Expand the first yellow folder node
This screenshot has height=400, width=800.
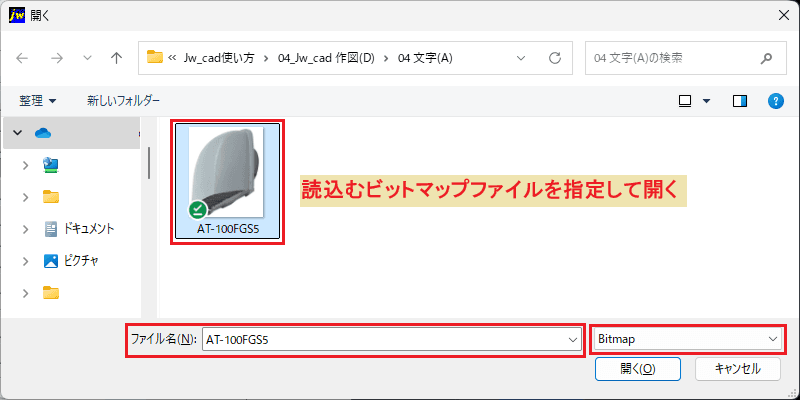coord(26,197)
